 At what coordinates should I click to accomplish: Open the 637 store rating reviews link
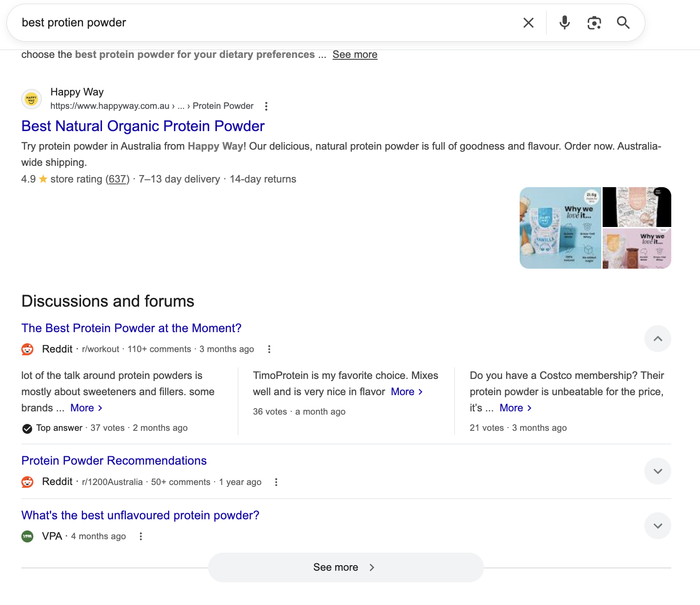click(x=117, y=179)
